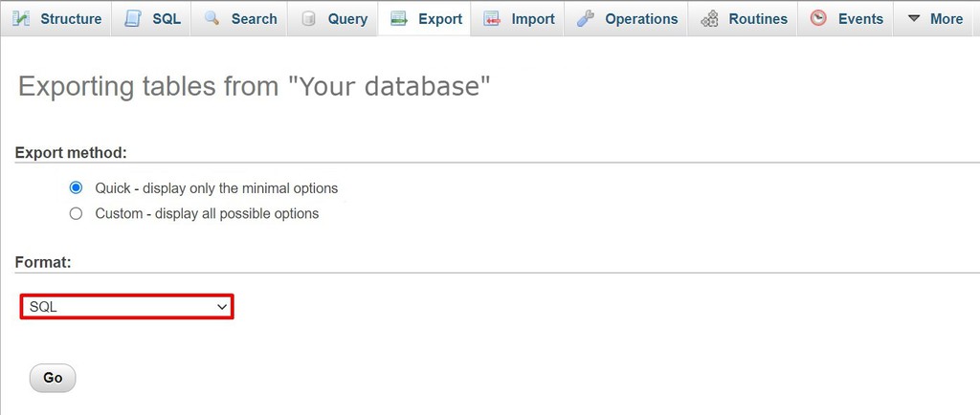Open the SQL format dropdown

point(127,307)
